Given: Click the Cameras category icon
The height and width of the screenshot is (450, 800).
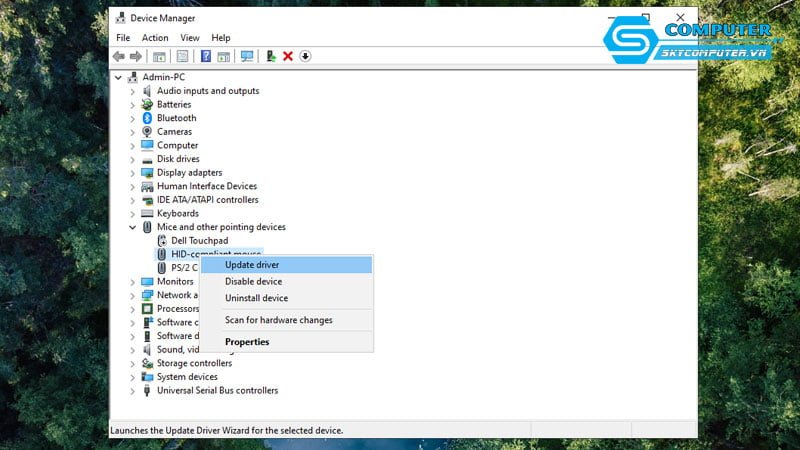Looking at the screenshot, I should pos(147,132).
